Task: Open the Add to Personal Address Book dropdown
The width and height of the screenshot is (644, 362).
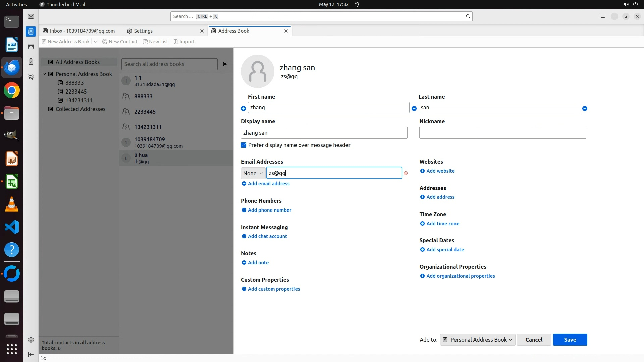Action: click(x=477, y=340)
